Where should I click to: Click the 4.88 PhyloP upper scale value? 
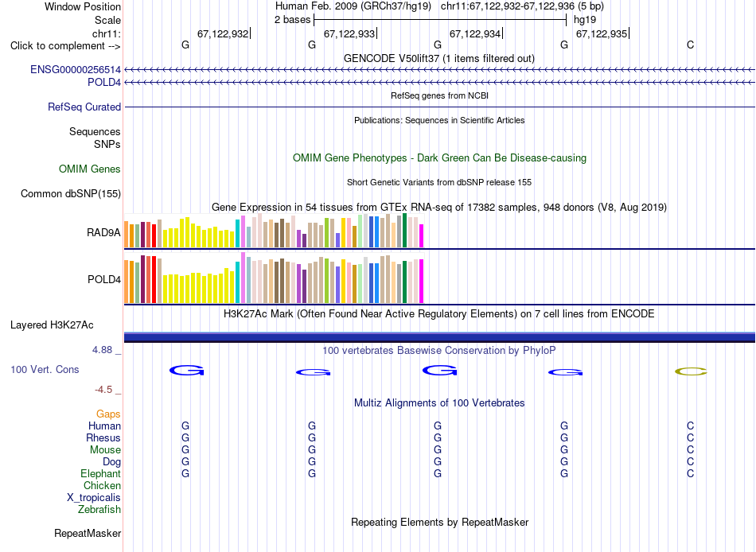pyautogui.click(x=102, y=349)
